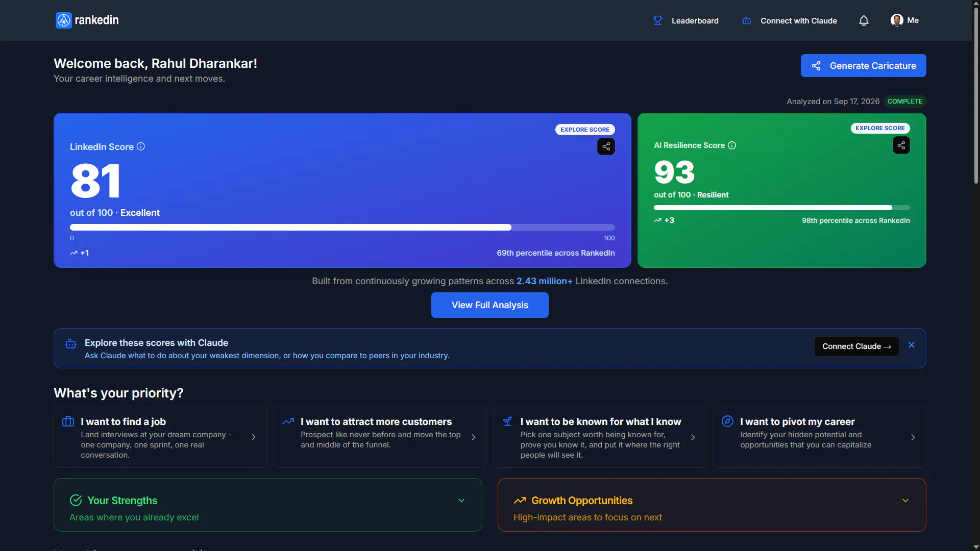Click the Connect Claude button
The image size is (980, 551).
[856, 346]
